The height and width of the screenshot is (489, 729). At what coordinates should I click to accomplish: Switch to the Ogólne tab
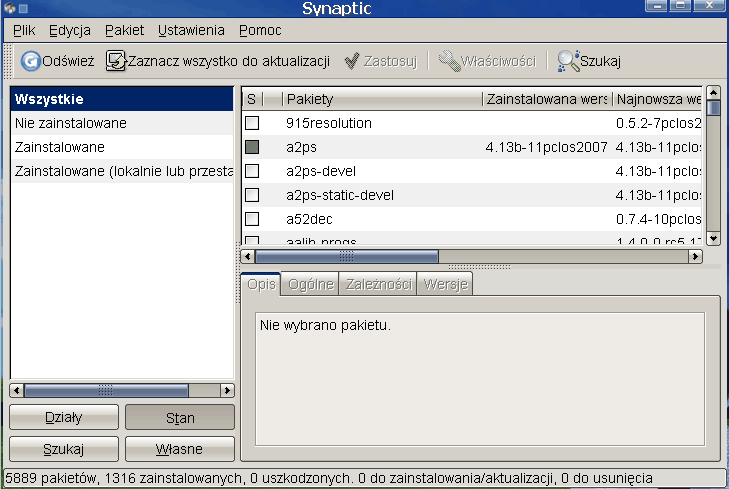pyautogui.click(x=311, y=284)
